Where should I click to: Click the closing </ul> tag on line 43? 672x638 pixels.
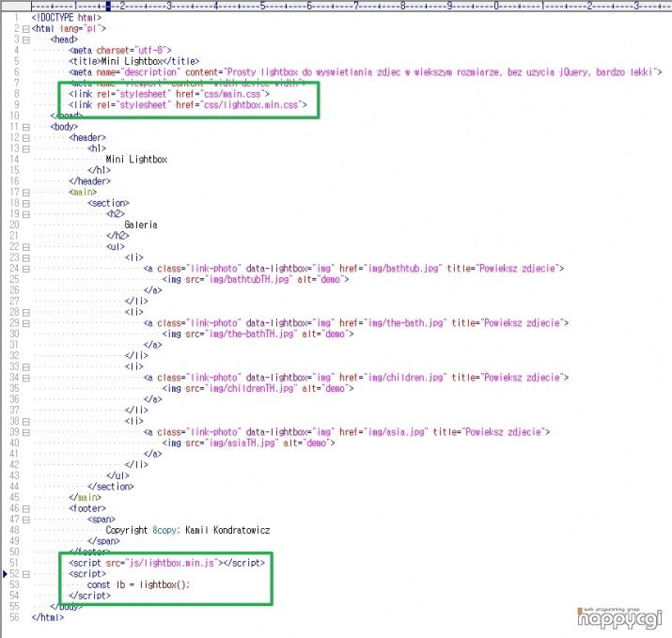pyautogui.click(x=117, y=475)
